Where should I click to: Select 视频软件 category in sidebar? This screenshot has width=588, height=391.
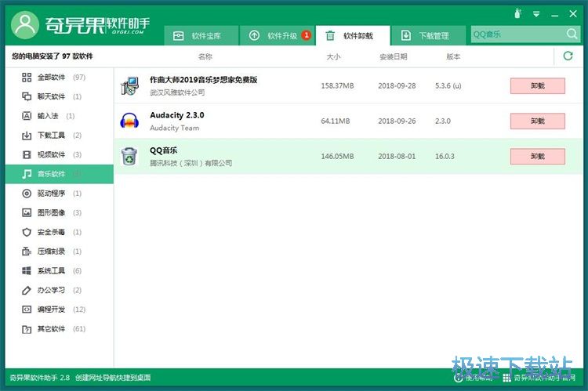click(x=60, y=154)
